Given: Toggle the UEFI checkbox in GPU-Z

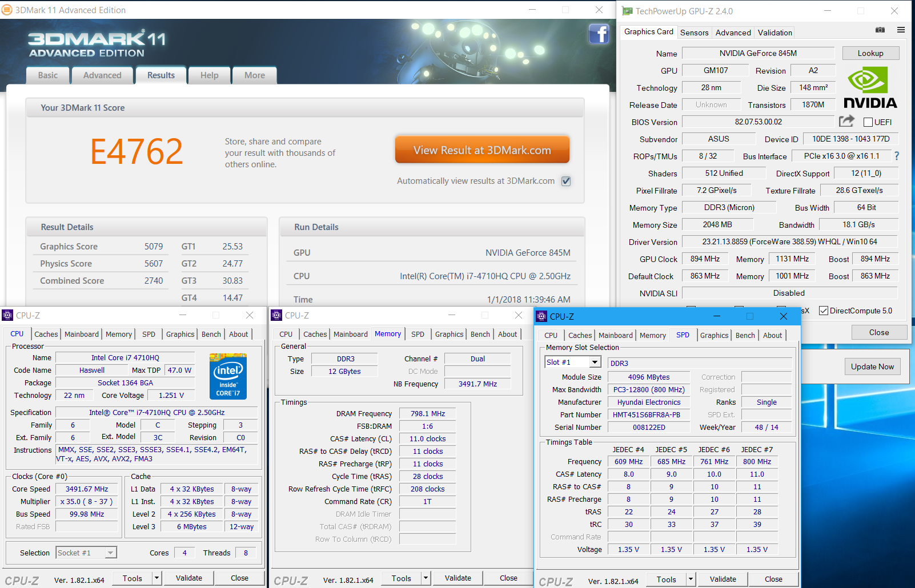Looking at the screenshot, I should (868, 122).
